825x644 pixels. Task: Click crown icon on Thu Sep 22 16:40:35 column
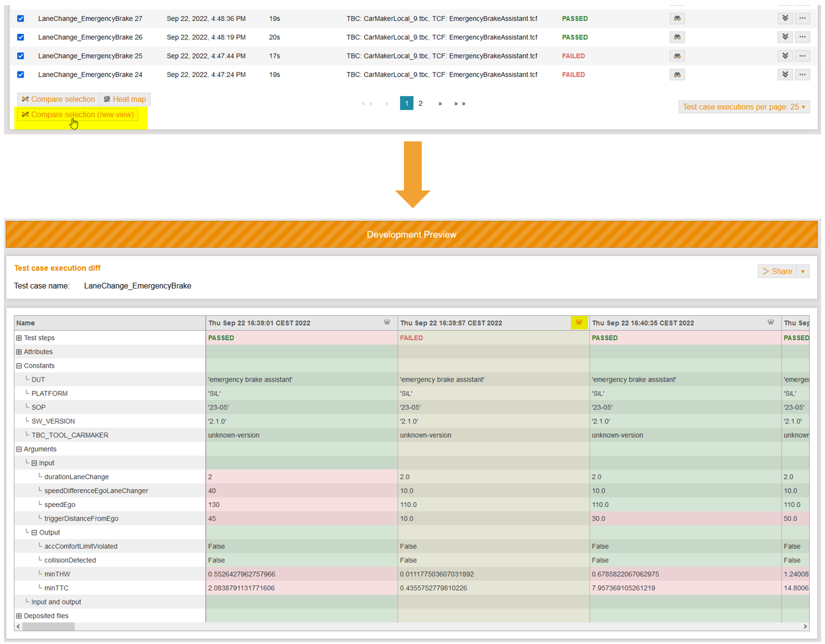pyautogui.click(x=771, y=322)
